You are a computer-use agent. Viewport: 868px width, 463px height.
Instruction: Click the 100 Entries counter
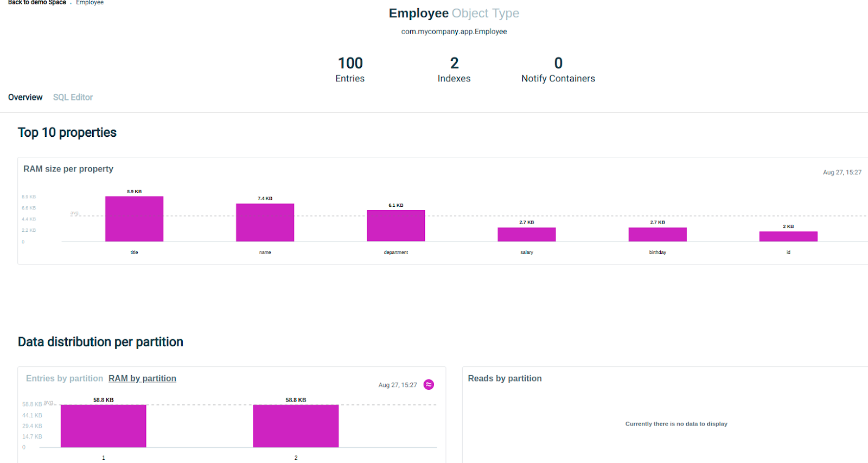[350, 69]
